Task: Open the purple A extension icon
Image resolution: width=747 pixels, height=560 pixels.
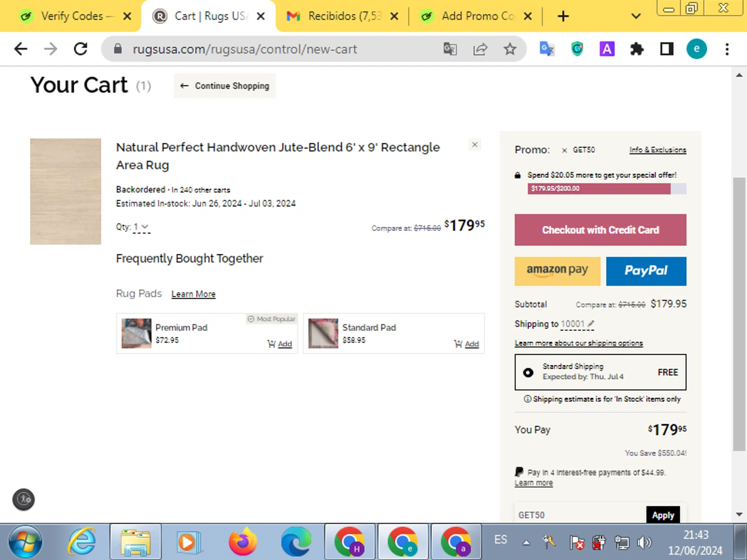Action: (x=607, y=49)
